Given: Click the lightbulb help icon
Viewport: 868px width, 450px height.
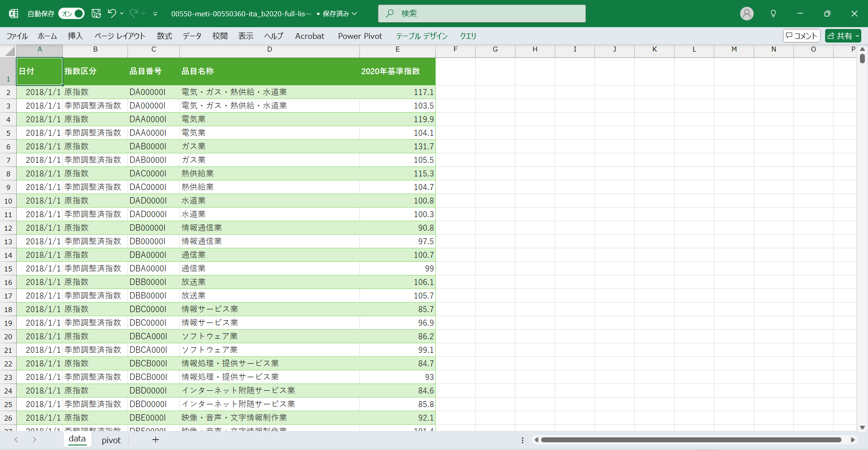Looking at the screenshot, I should coord(773,14).
